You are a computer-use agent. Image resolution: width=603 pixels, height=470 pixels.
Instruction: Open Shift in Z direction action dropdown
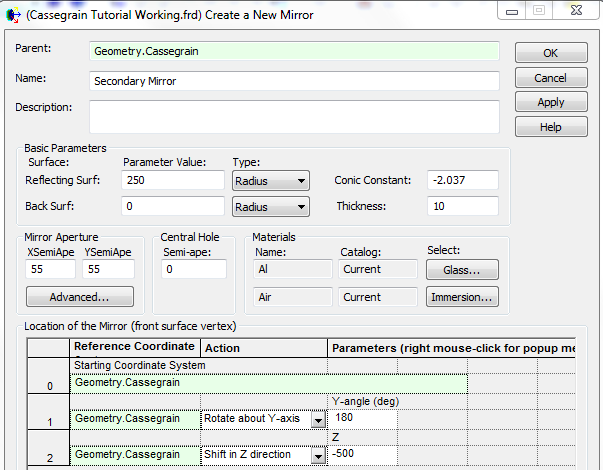point(318,456)
